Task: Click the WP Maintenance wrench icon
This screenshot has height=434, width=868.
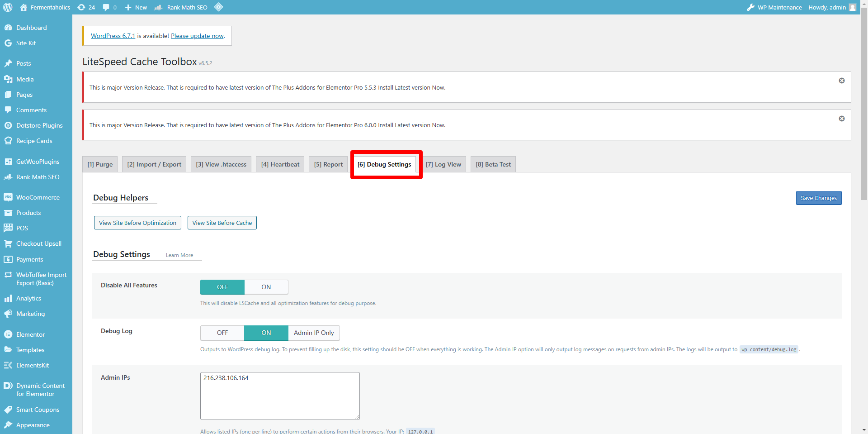Action: click(x=750, y=7)
